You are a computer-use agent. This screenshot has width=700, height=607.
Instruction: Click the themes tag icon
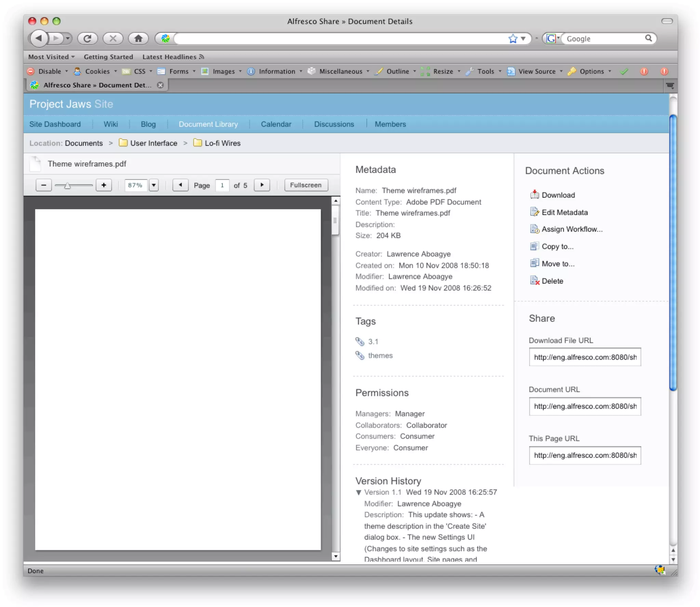coord(360,355)
